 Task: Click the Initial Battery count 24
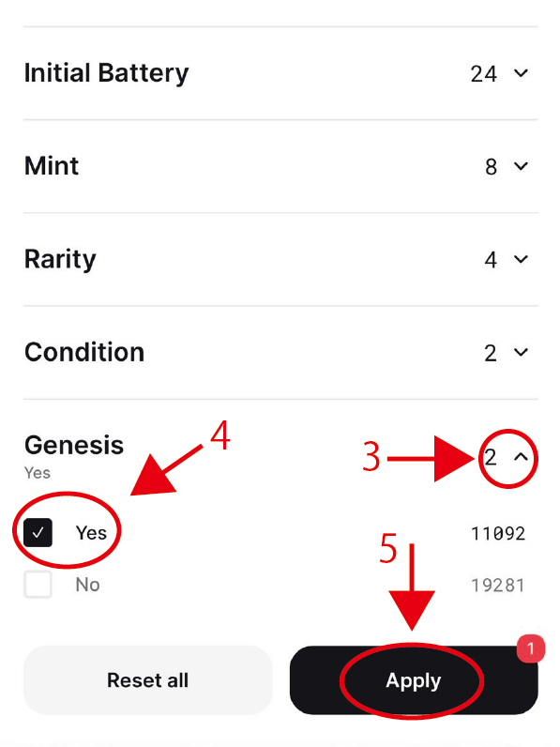(484, 74)
